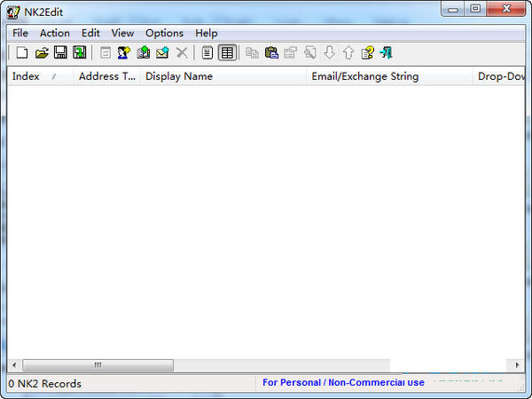Click the grayed-out edit record icon
This screenshot has width=532, height=399.
106,53
